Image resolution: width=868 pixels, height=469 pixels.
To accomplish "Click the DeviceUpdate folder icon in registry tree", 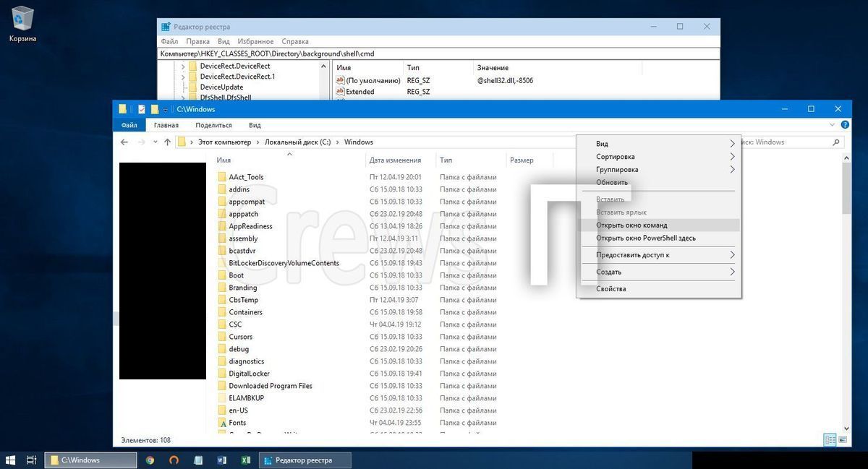I will (193, 87).
